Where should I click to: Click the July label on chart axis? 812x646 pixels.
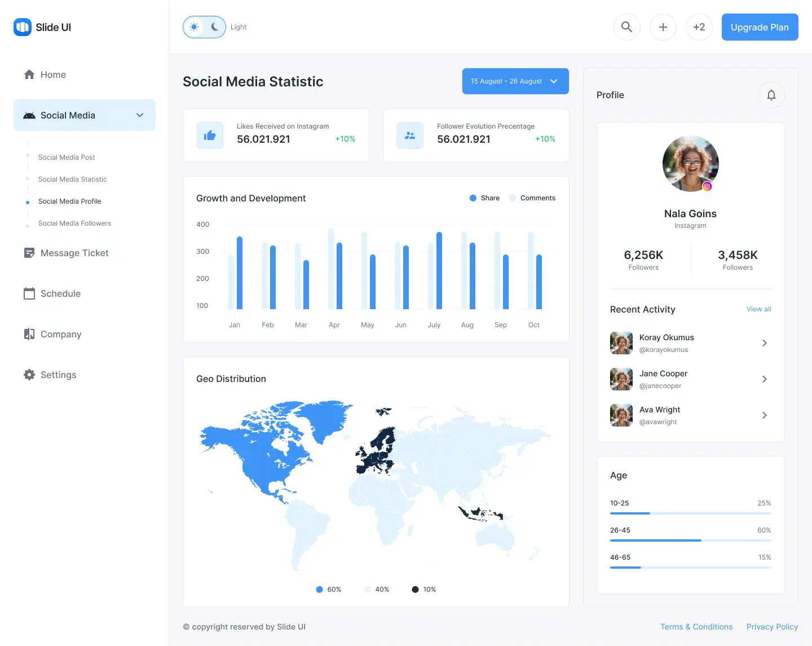click(434, 325)
